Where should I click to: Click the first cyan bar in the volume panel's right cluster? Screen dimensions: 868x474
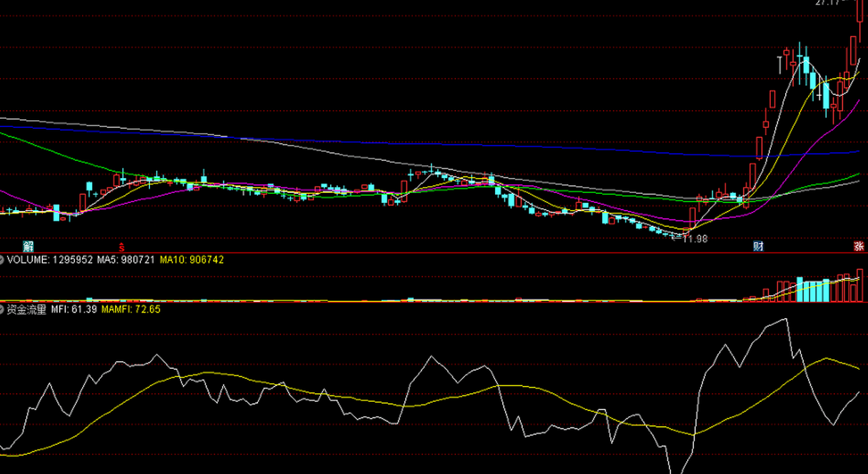[x=799, y=290]
